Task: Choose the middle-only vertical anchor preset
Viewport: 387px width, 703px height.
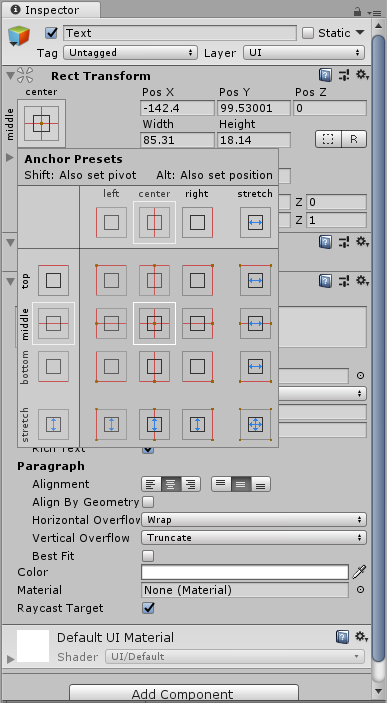Action: (x=53, y=323)
